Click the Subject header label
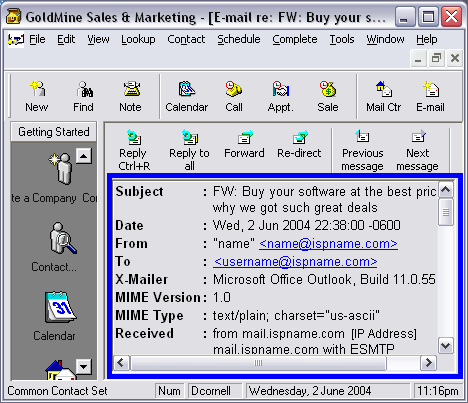468x403 pixels. tap(139, 192)
